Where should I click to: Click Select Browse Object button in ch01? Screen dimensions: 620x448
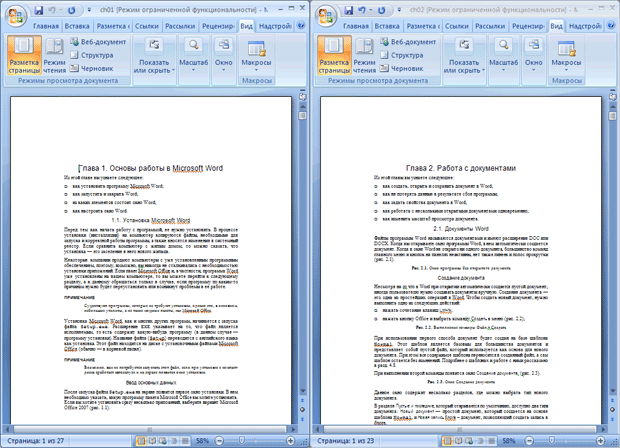click(x=302, y=410)
